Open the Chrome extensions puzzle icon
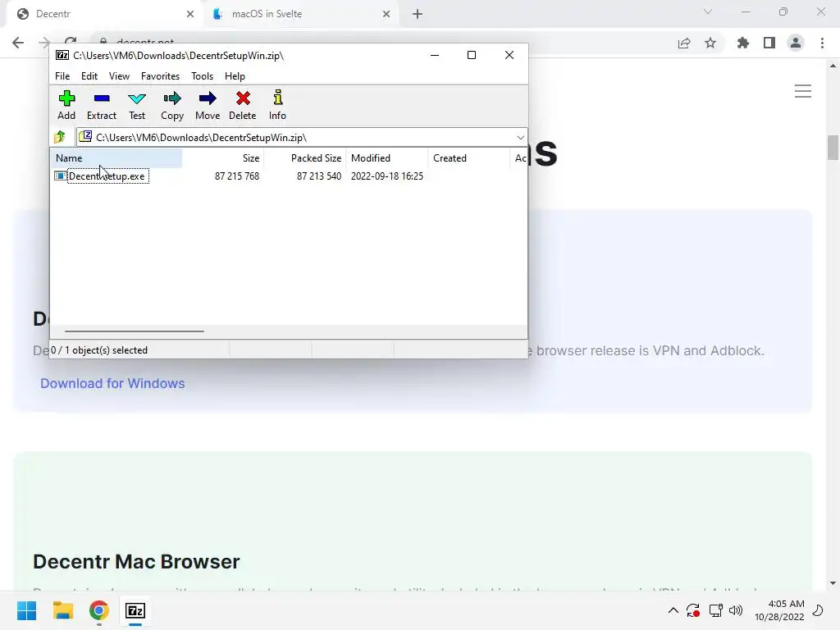This screenshot has height=630, width=840. (743, 43)
